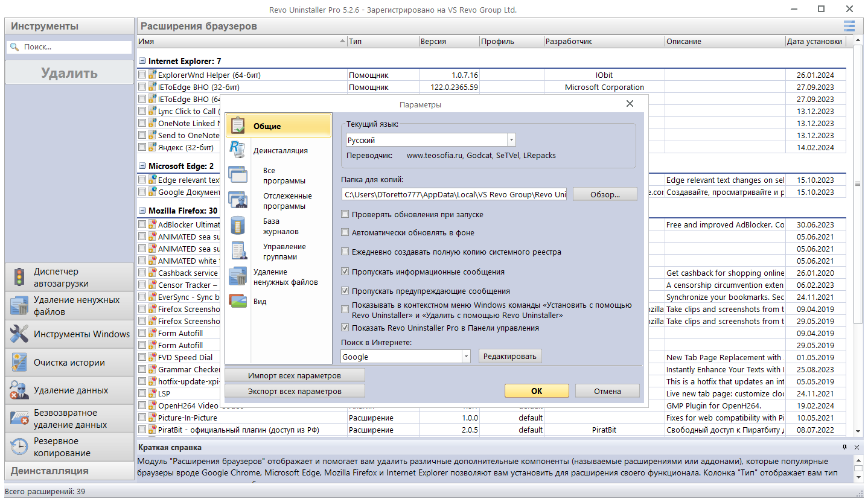
Task: Sort by Дата установки column header
Action: pos(815,41)
